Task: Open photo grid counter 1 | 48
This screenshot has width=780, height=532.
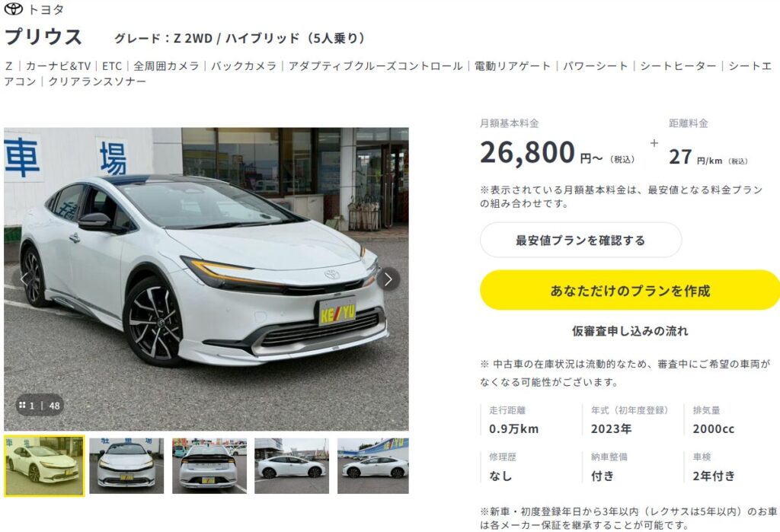Action: [40, 406]
